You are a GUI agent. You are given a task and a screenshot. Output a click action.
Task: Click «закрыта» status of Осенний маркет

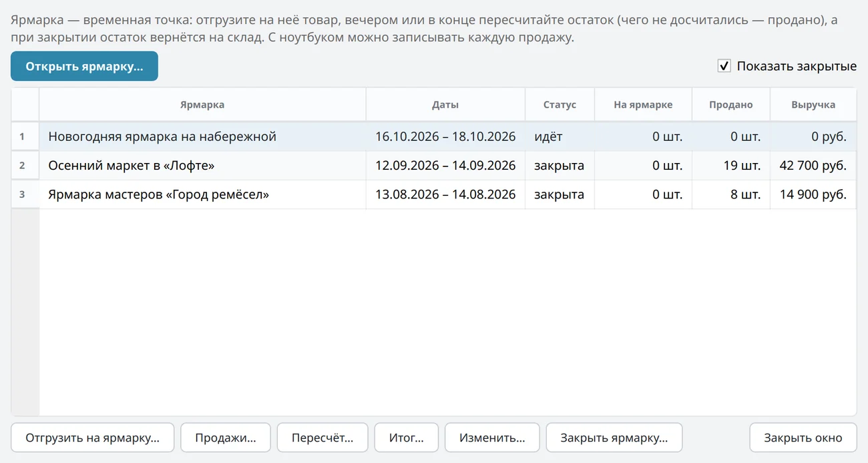click(x=560, y=166)
